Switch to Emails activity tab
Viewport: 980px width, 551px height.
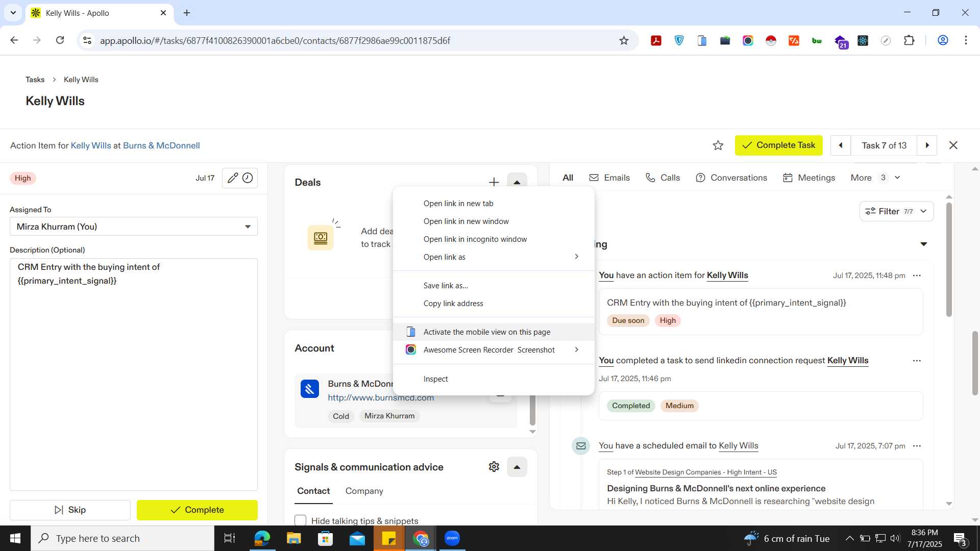[x=609, y=178]
